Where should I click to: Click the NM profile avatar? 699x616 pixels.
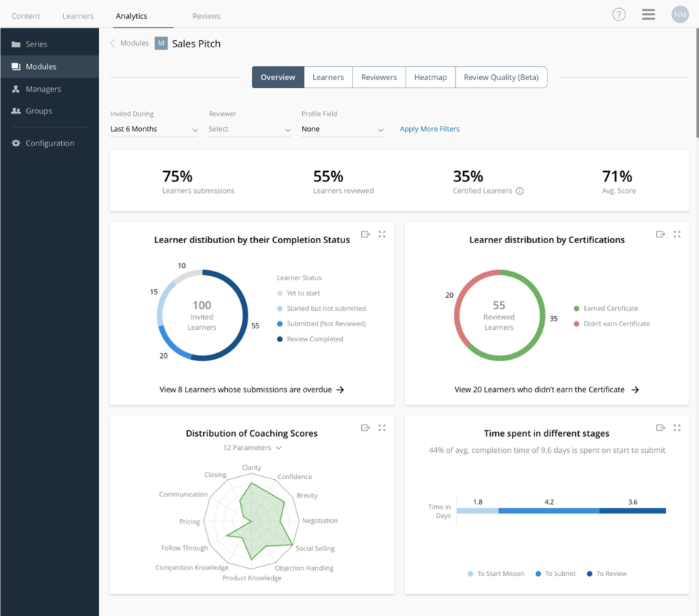679,14
